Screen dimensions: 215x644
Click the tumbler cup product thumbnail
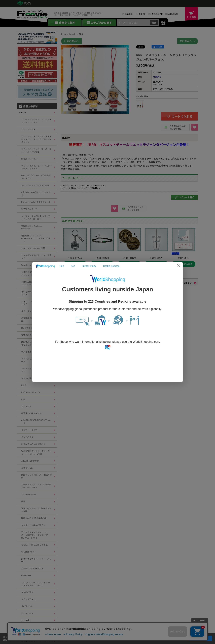(156, 240)
